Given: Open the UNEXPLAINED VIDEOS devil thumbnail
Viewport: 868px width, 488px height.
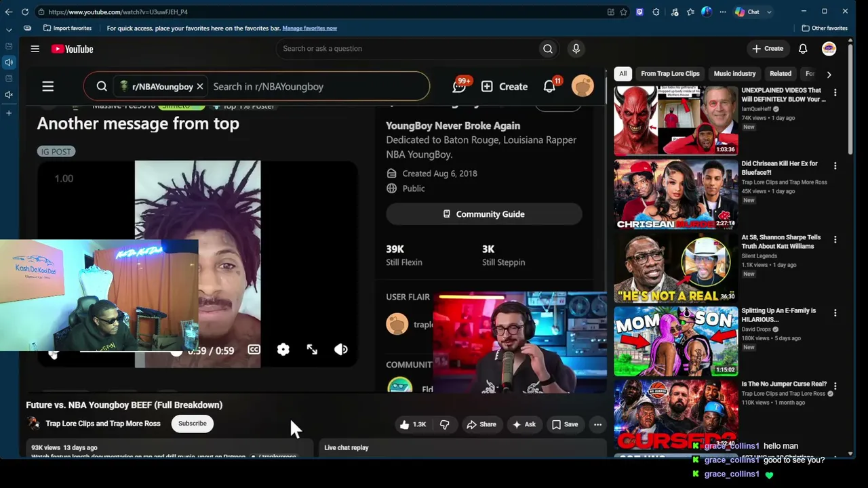Looking at the screenshot, I should [675, 121].
